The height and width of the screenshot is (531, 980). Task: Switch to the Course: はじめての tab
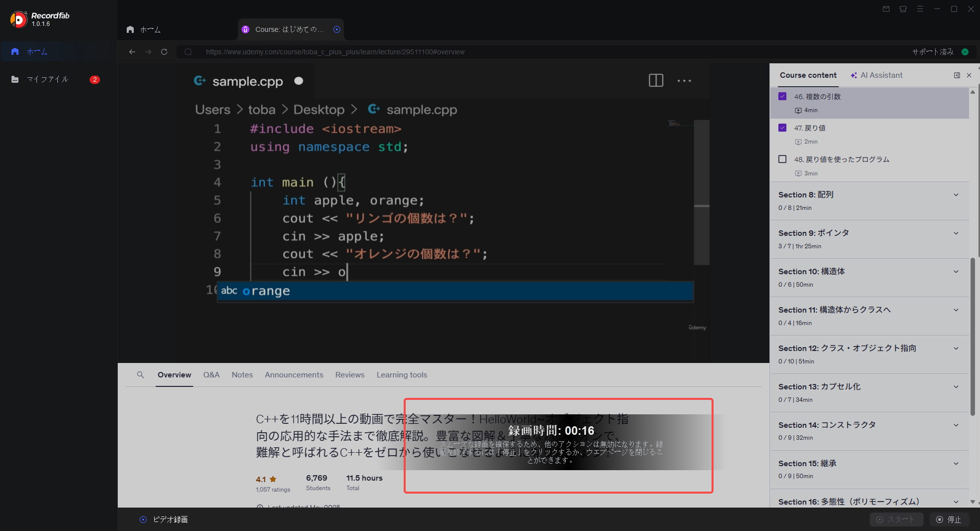click(289, 29)
